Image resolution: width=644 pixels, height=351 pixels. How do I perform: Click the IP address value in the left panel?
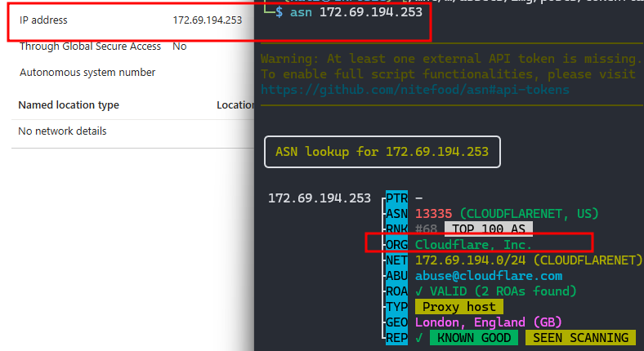(x=207, y=20)
